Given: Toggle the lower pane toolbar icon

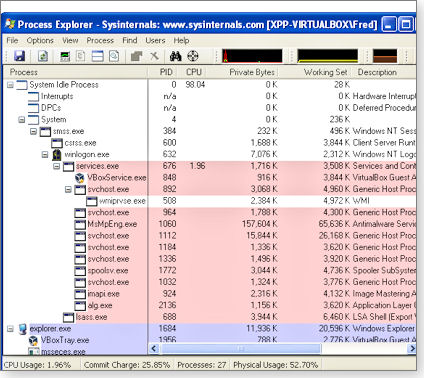Looking at the screenshot, I should click(x=97, y=56).
